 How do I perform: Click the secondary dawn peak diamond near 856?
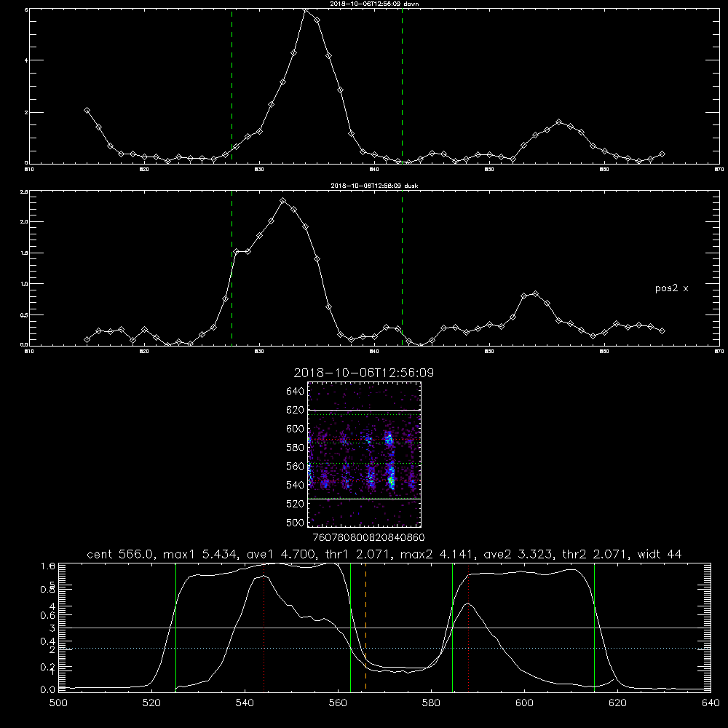[x=559, y=122]
